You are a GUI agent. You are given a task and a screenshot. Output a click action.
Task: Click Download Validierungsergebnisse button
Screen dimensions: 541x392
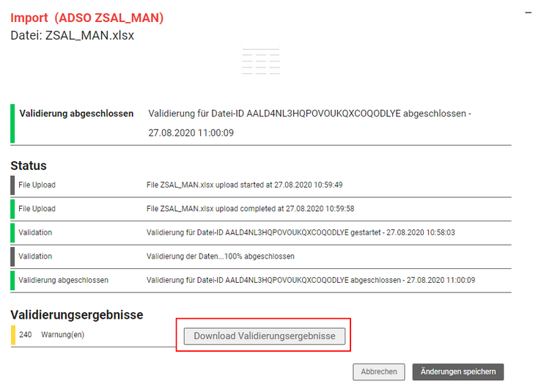coord(265,336)
